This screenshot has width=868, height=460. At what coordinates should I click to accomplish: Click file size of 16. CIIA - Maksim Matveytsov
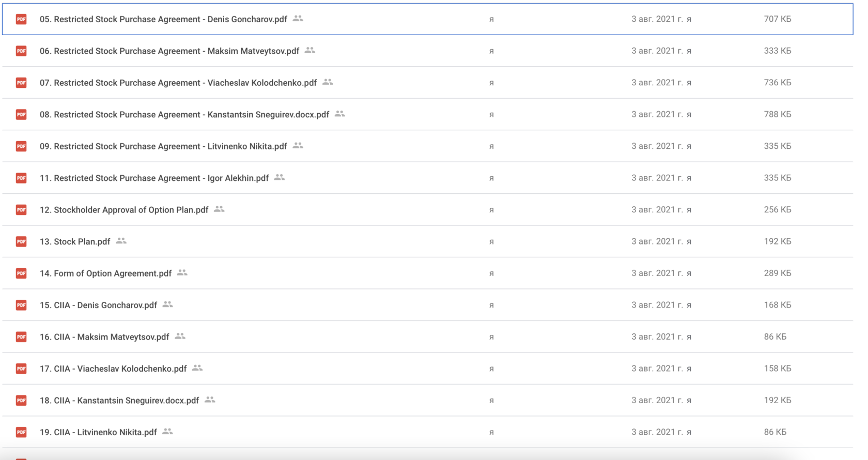tap(775, 337)
